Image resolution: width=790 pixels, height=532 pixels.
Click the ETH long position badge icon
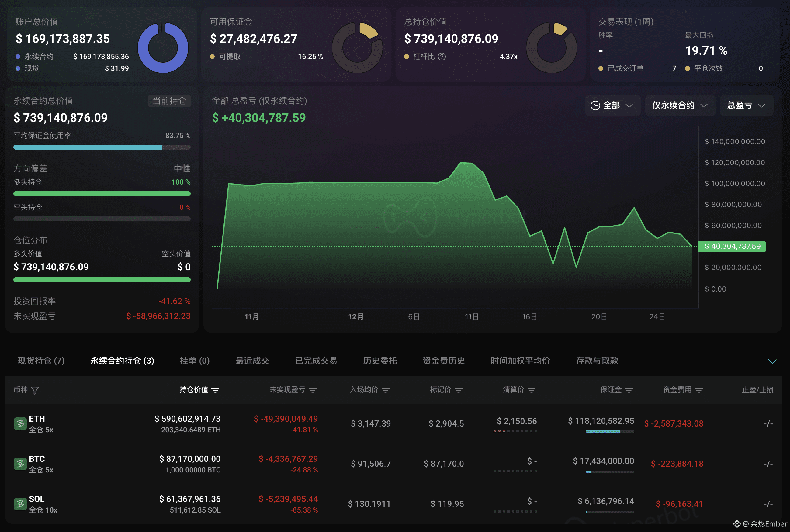coord(20,423)
